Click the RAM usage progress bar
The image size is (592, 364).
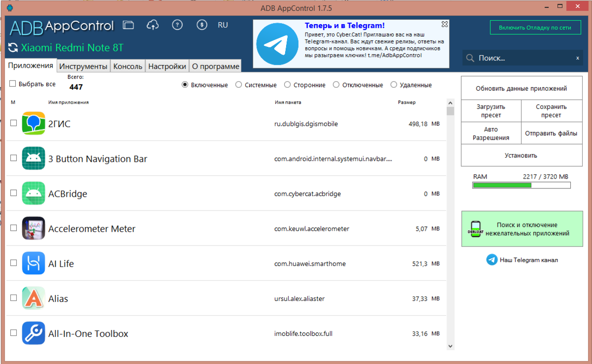(521, 185)
